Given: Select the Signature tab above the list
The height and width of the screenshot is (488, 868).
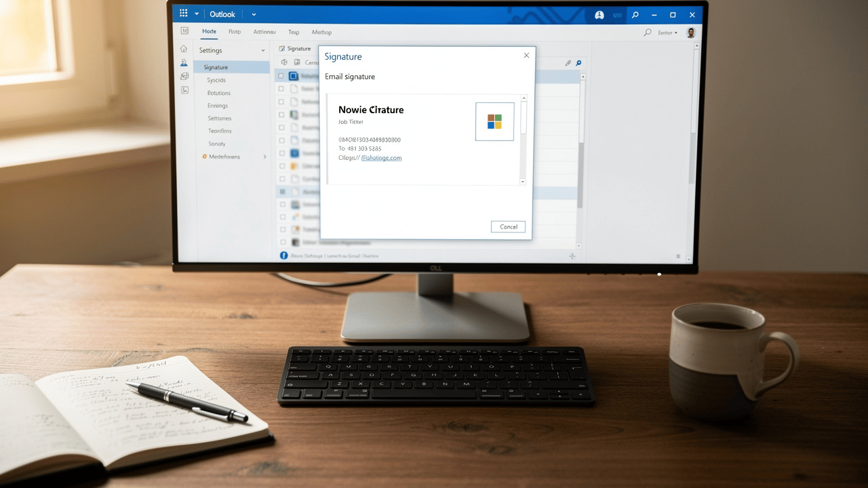Looking at the screenshot, I should pyautogui.click(x=295, y=49).
